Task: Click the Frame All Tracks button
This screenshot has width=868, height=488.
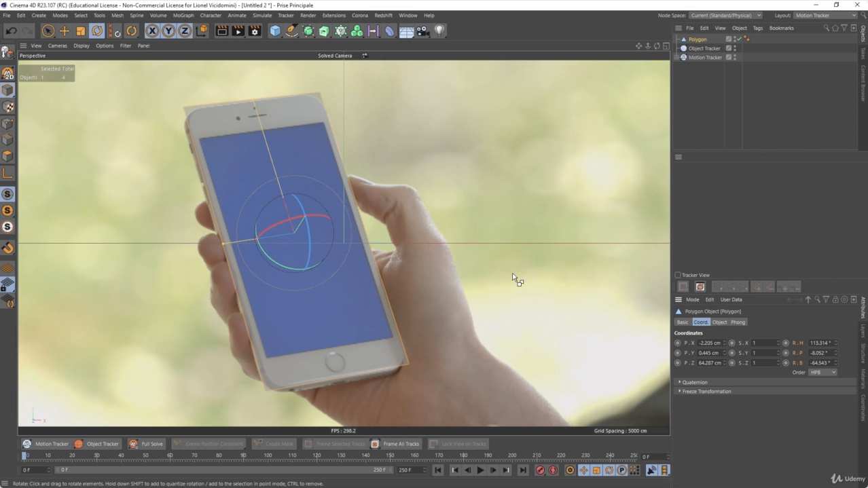Action: point(395,444)
